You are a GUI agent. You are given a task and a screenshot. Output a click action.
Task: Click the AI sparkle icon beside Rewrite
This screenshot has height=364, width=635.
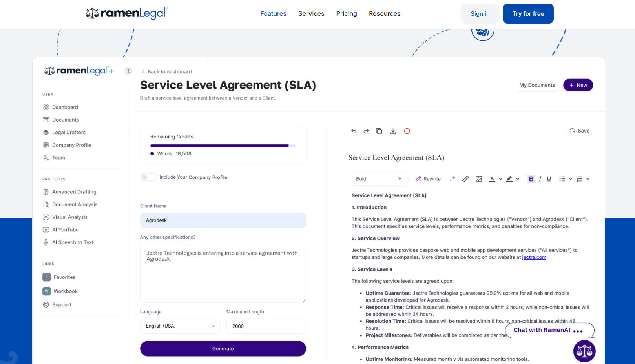coord(453,178)
